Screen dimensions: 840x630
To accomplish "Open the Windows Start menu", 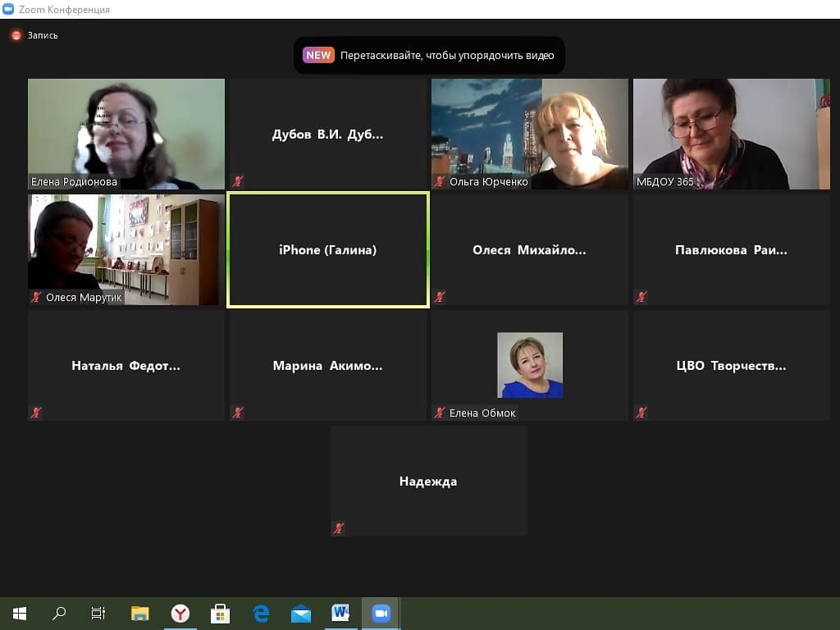I will coord(20,614).
